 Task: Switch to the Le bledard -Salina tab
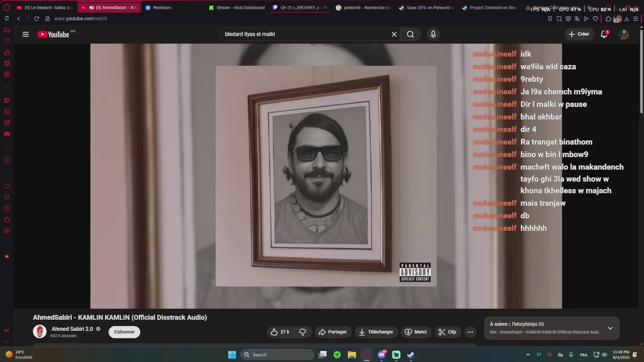tap(45, 8)
